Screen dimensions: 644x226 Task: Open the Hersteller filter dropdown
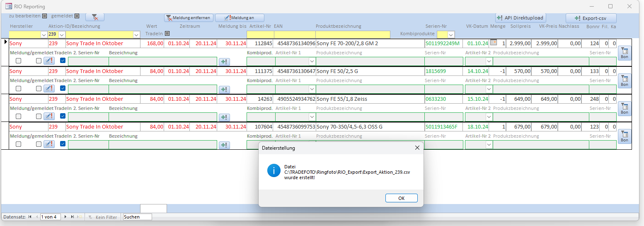[44, 34]
